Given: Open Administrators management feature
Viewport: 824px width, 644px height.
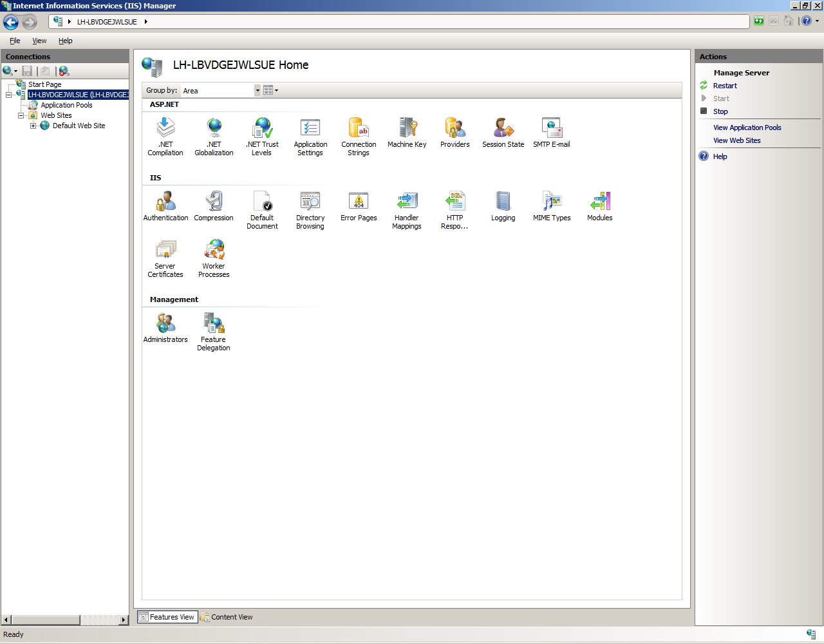Looking at the screenshot, I should pos(165,327).
